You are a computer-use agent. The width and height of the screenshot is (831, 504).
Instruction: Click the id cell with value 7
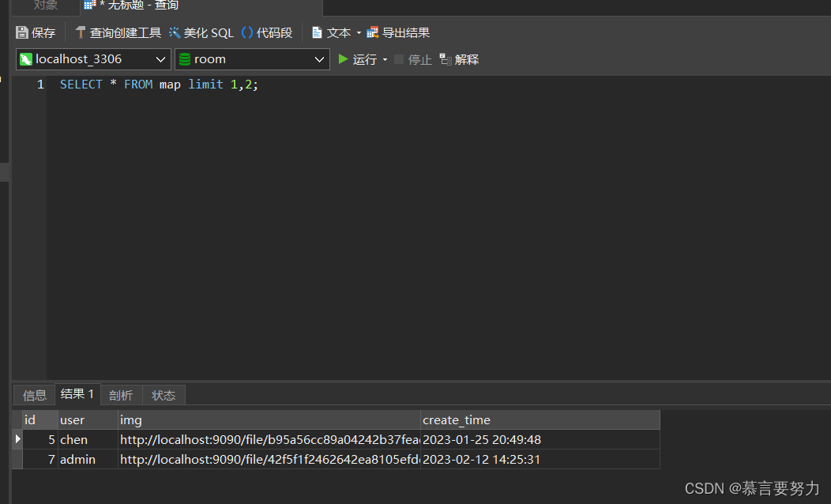40,459
